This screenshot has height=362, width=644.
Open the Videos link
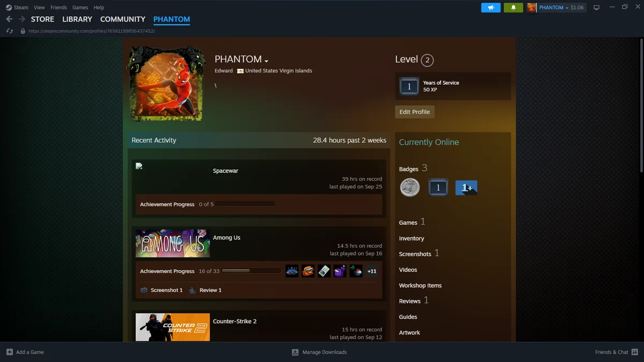[x=408, y=270]
